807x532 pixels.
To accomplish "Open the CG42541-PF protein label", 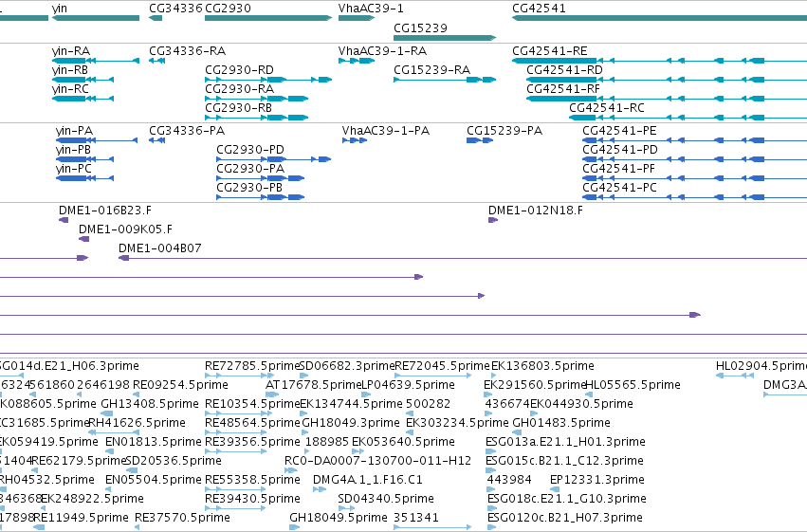I will [x=619, y=169].
